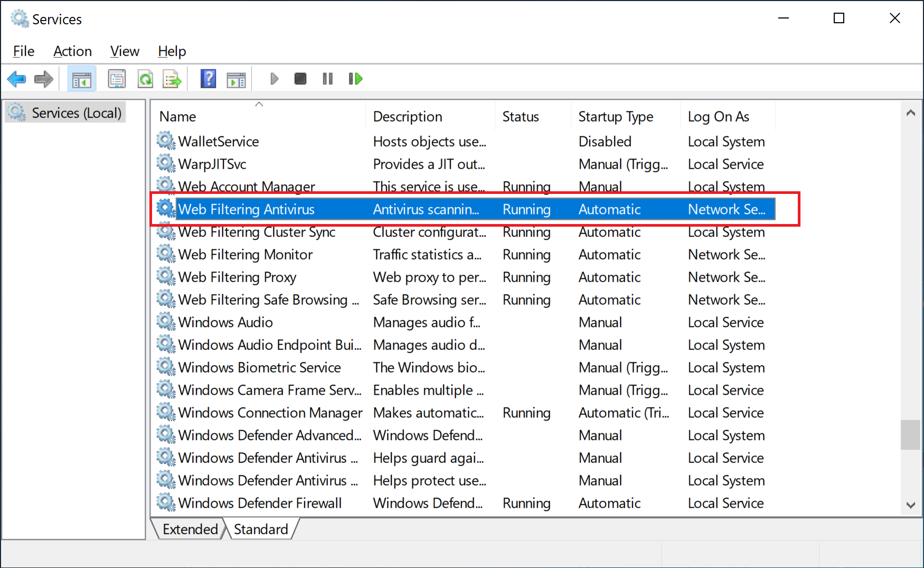Click 'Disabled' startup type of WalletService
924x568 pixels.
pyautogui.click(x=605, y=142)
